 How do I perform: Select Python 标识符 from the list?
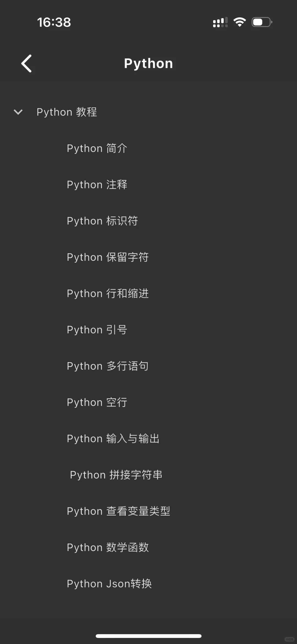point(102,221)
